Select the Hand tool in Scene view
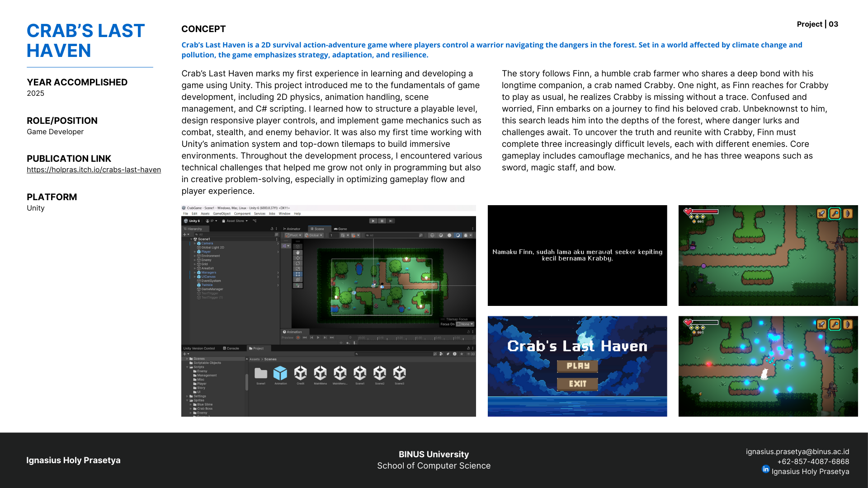Viewport: 868px width, 488px height. 297,252
